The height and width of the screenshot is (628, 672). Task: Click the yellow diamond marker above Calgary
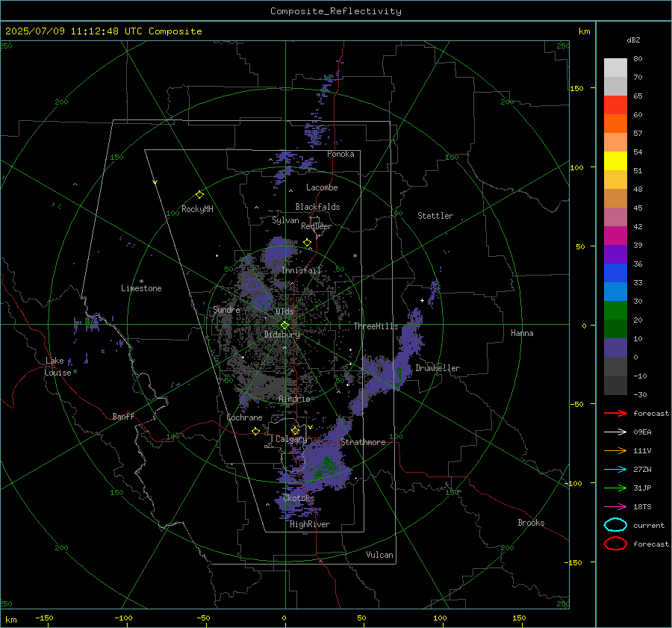295,430
